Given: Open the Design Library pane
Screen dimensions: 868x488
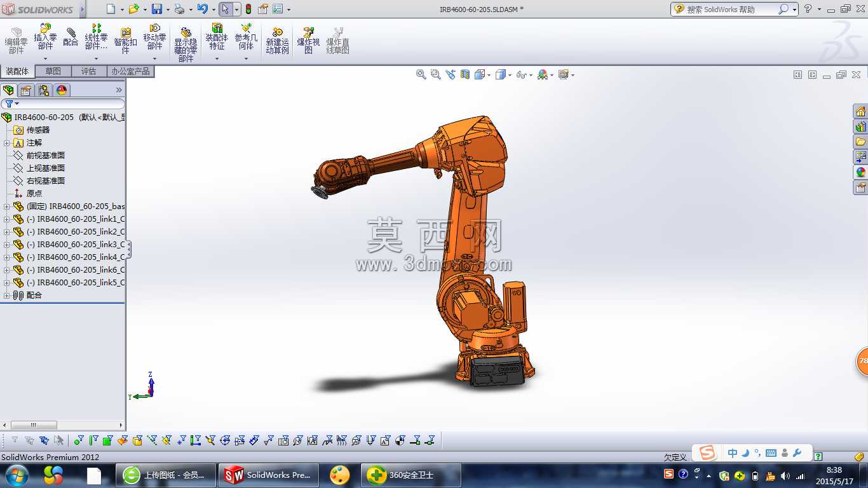Looking at the screenshot, I should pyautogui.click(x=860, y=127).
